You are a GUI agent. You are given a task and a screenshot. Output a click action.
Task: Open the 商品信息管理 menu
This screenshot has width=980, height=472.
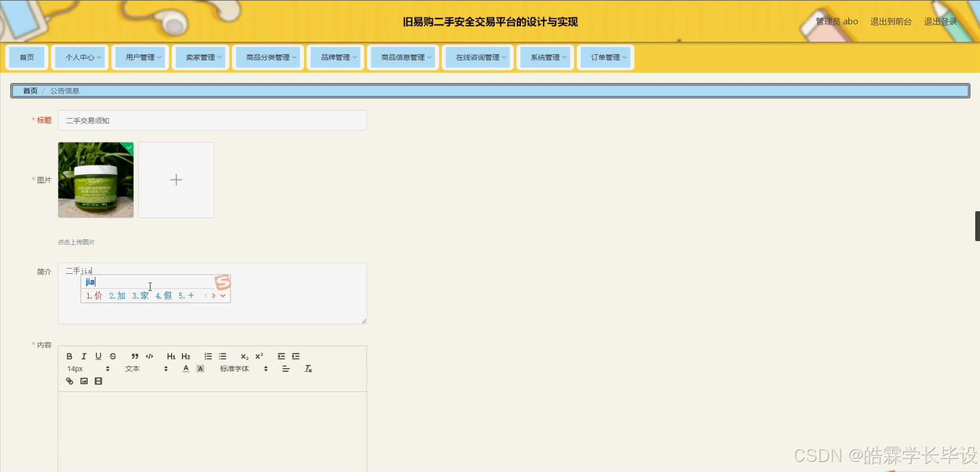(x=403, y=57)
